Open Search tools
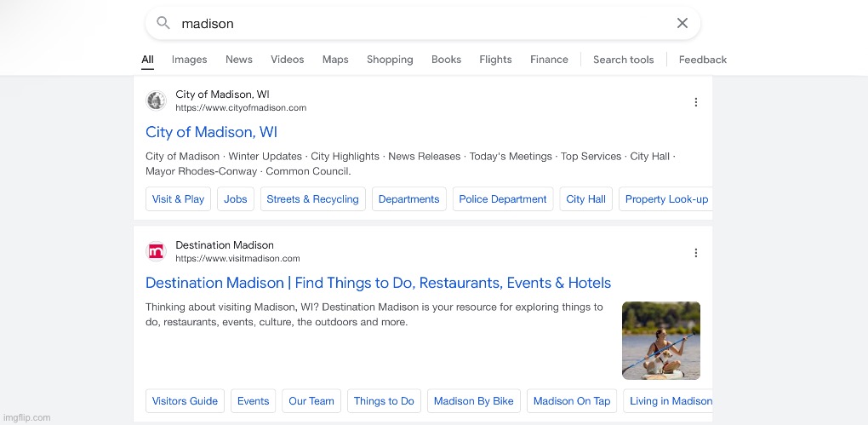The image size is (868, 425). (623, 60)
